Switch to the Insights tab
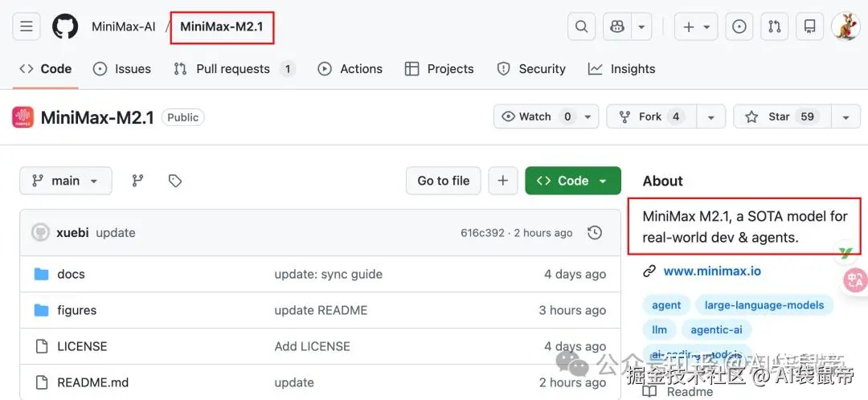 click(x=621, y=69)
